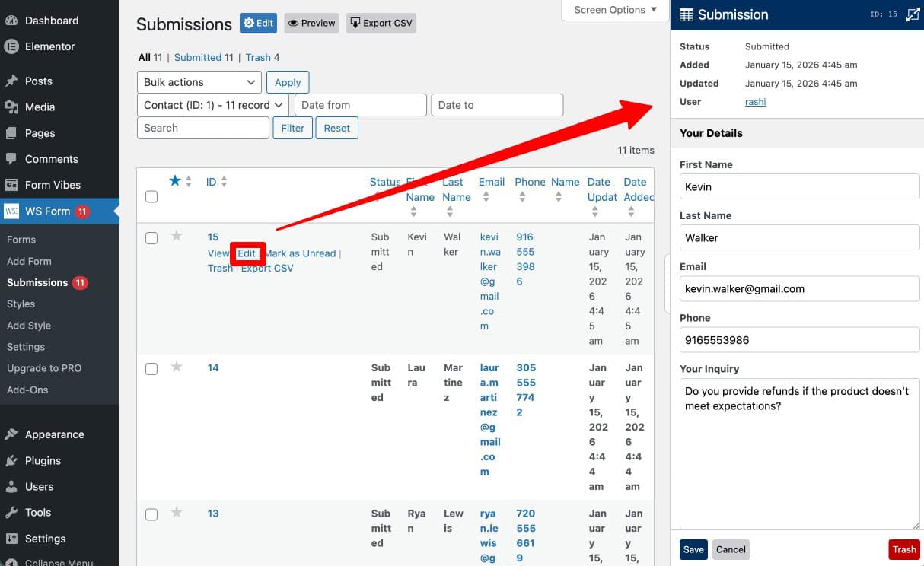924x566 pixels.
Task: Open user rashi link
Action: click(755, 101)
